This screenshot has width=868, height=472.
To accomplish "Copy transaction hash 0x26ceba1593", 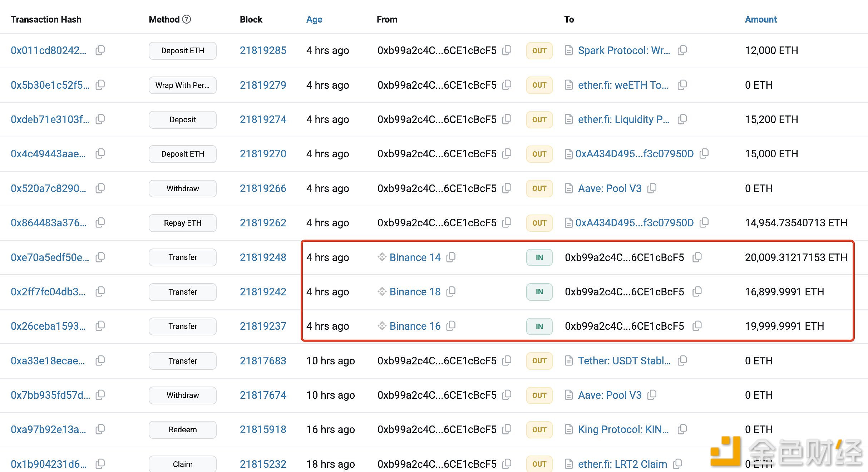I will tap(100, 326).
